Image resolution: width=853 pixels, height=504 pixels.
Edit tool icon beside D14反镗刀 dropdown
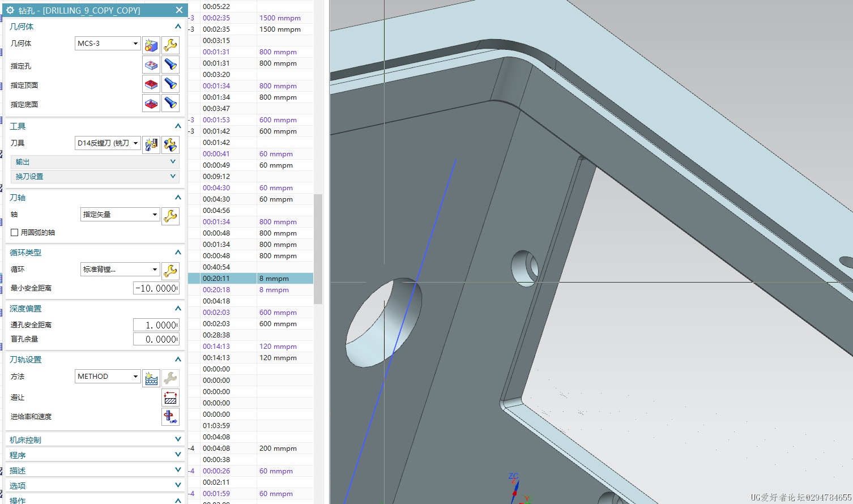[170, 144]
